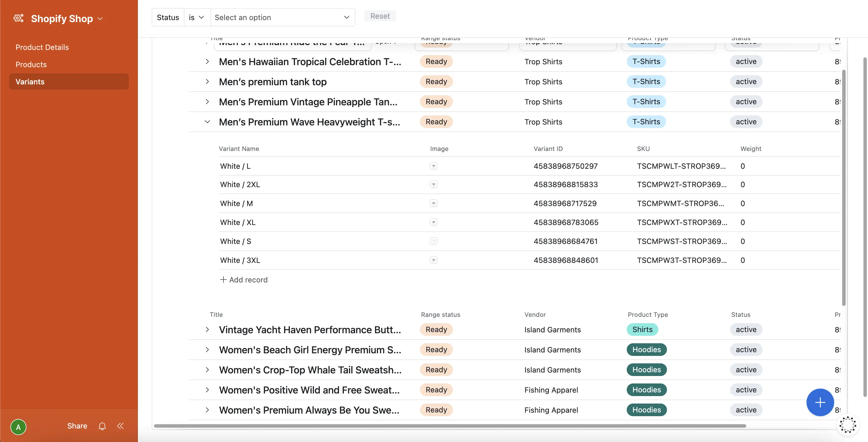Click the Shopify Shop gear logo icon
Image resolution: width=868 pixels, height=442 pixels.
pyautogui.click(x=19, y=18)
